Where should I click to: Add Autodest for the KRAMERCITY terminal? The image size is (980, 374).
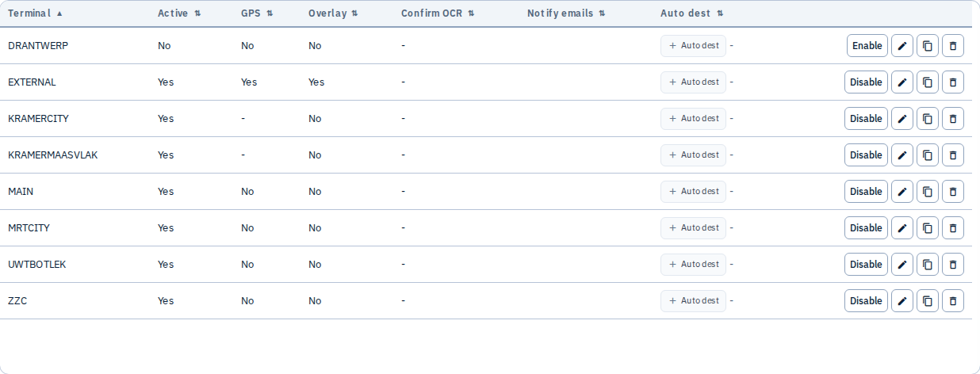[693, 119]
